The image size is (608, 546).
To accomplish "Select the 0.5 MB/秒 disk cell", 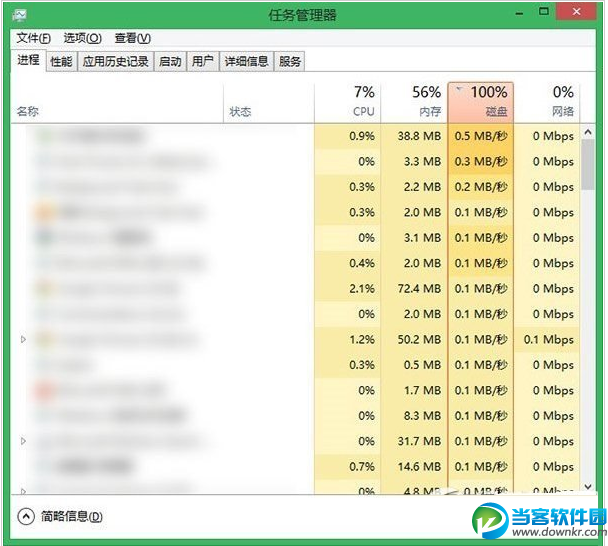I will tap(481, 136).
